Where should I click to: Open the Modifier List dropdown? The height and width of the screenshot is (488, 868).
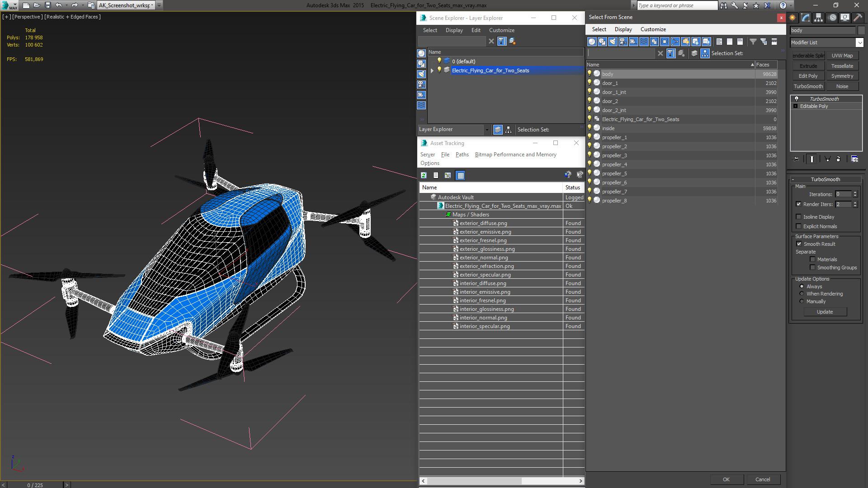pos(859,42)
